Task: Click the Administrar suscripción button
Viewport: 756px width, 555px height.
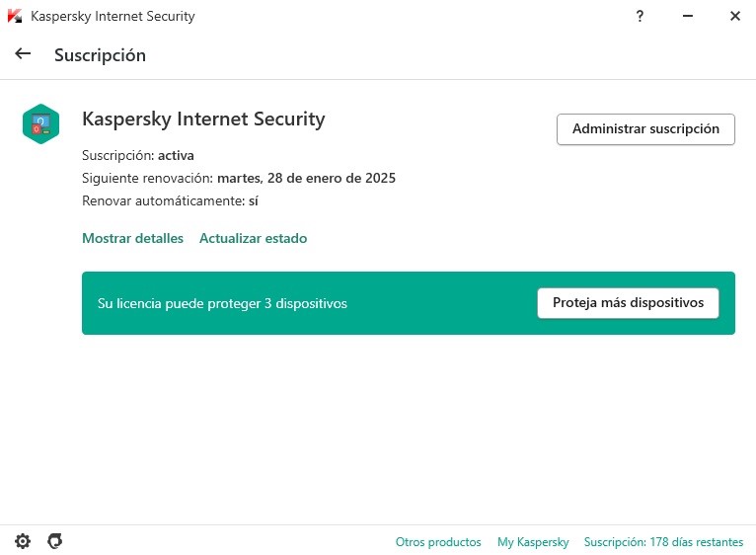Action: pos(645,129)
